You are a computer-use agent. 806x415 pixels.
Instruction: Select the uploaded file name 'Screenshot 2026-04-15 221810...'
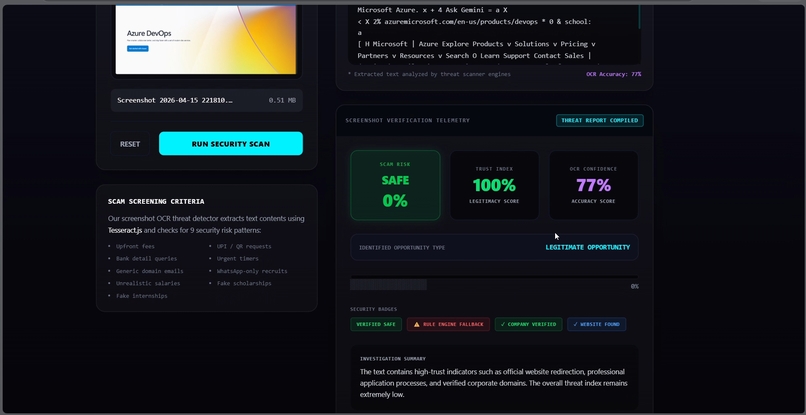pyautogui.click(x=175, y=100)
